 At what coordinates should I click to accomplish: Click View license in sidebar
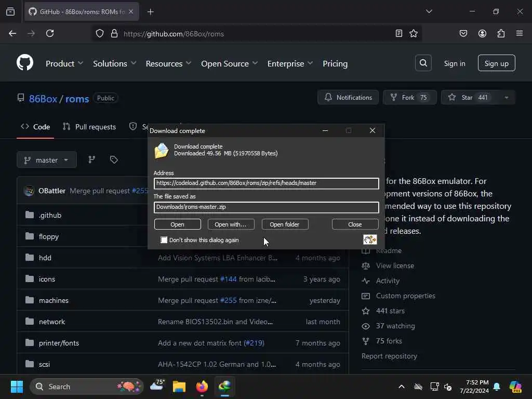tap(395, 265)
